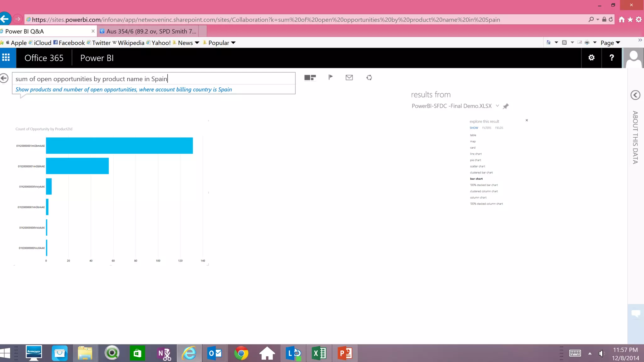Open the feeds dropdown arrow

(x=572, y=42)
